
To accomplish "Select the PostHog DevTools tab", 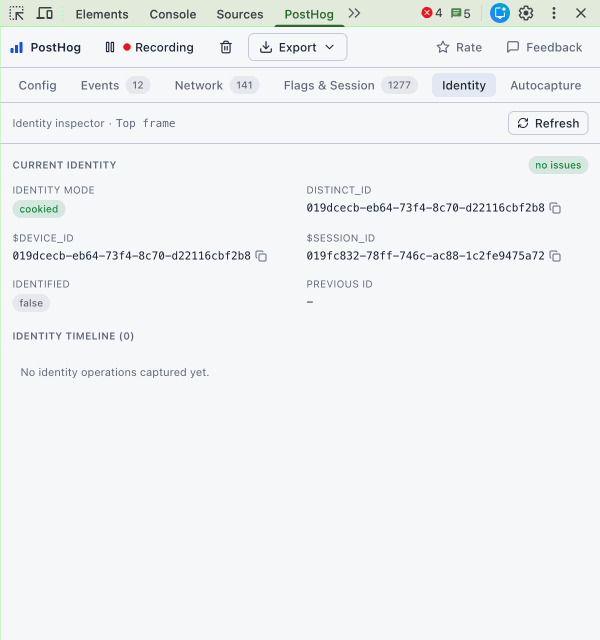I will (x=309, y=14).
